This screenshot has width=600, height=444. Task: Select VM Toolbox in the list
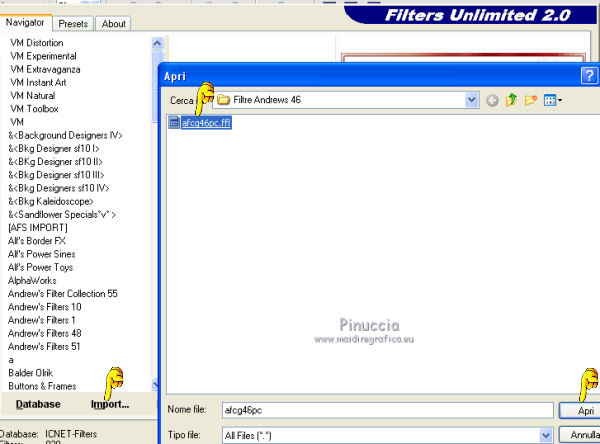[34, 109]
